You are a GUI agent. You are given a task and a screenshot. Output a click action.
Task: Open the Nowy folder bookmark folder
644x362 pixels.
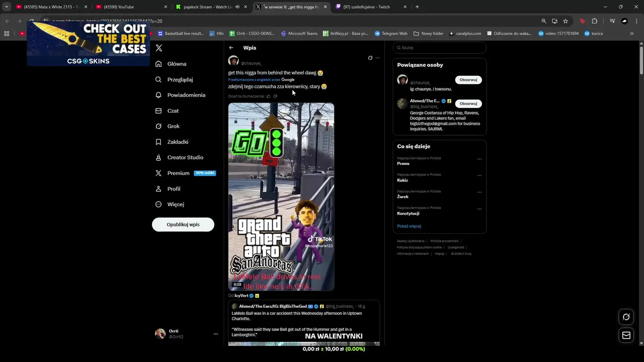[x=429, y=34]
